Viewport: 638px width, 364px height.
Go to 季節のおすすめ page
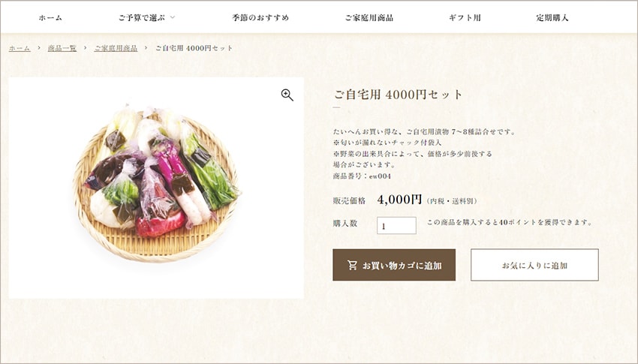click(260, 17)
